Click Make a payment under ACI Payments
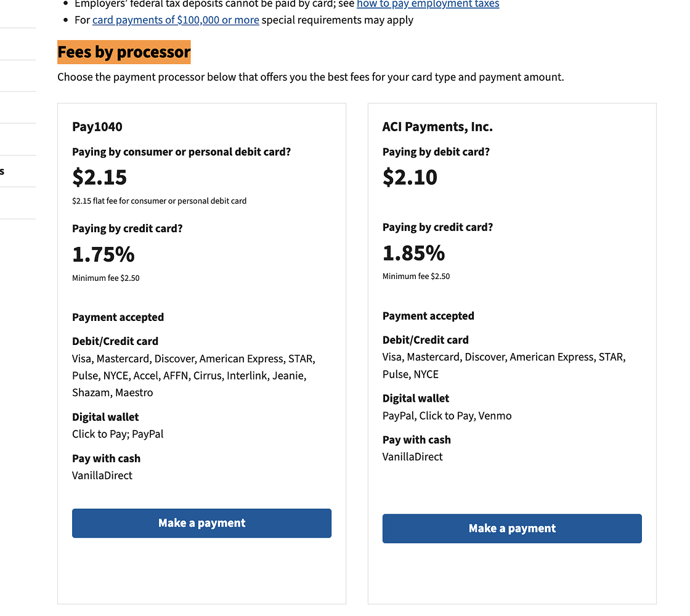 [512, 529]
